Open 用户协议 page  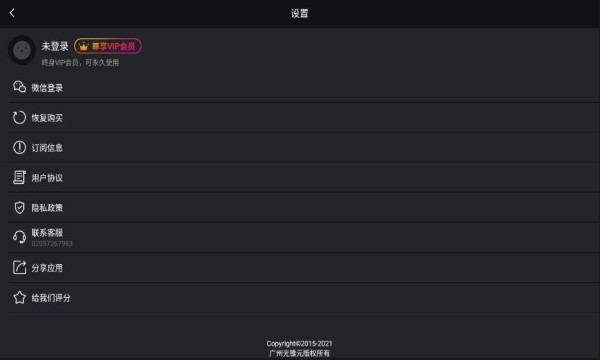coord(304,178)
